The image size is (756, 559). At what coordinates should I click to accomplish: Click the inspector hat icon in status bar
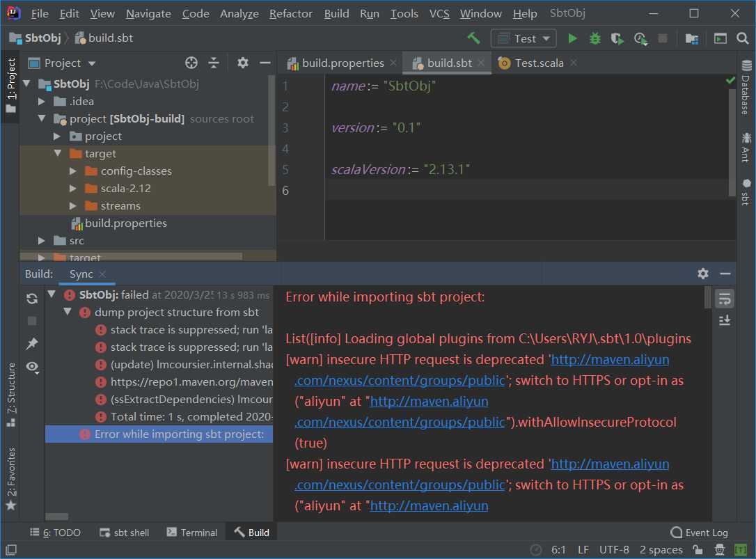point(720,549)
